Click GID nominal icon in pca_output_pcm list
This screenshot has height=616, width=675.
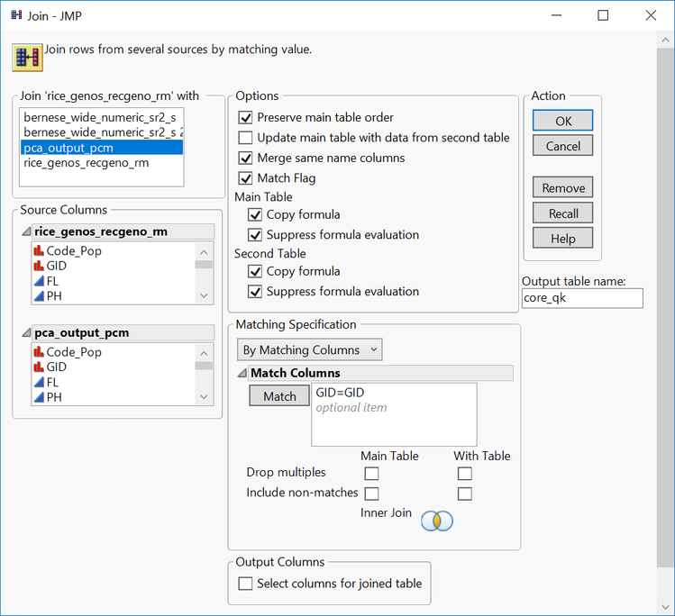[39, 367]
